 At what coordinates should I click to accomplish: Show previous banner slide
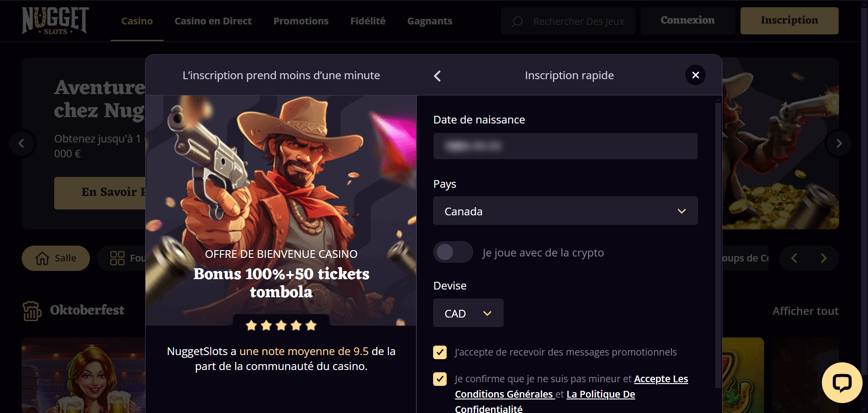pyautogui.click(x=21, y=143)
